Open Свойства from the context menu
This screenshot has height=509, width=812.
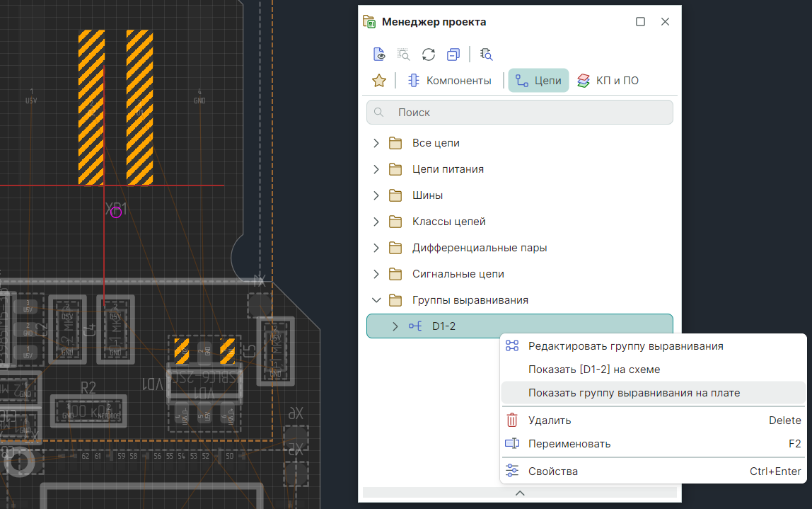tap(552, 471)
